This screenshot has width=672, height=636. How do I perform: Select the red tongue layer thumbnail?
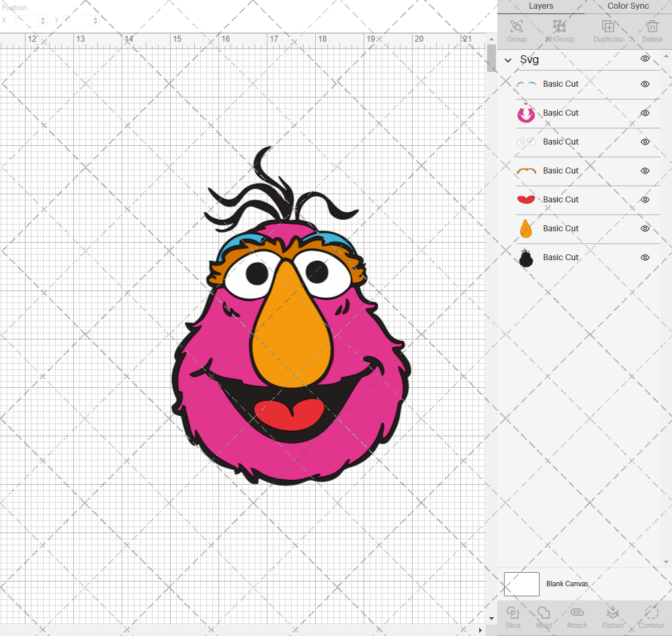526,200
